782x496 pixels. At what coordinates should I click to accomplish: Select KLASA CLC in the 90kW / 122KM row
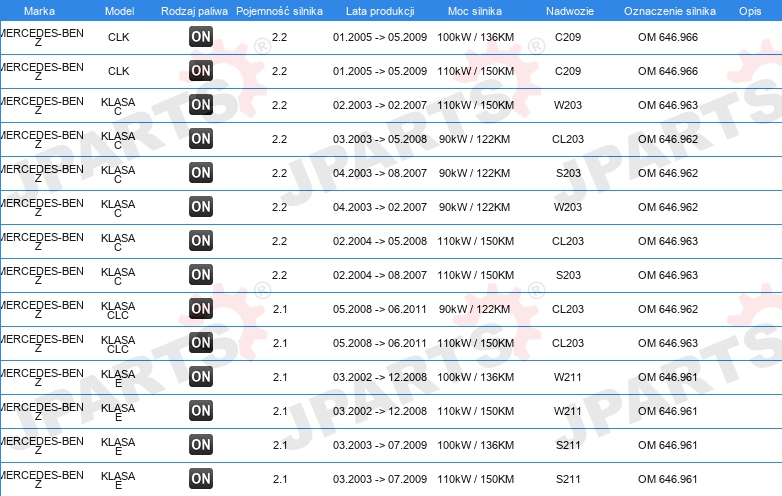tap(118, 310)
